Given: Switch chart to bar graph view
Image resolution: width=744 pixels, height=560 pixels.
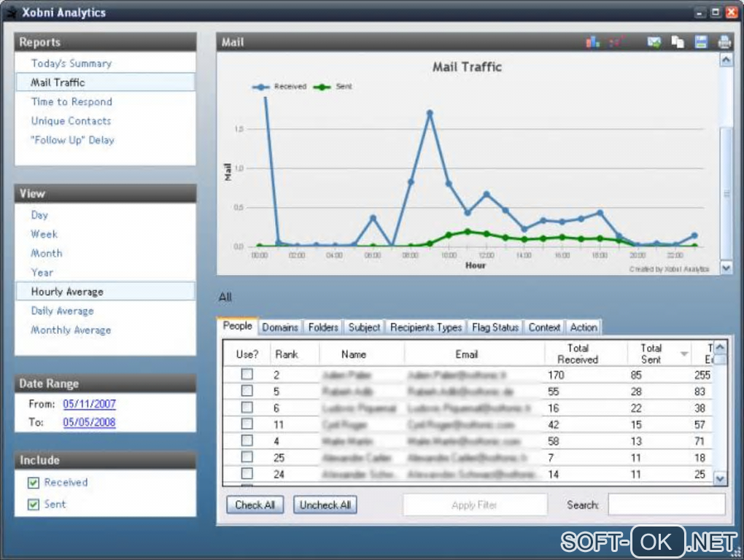Looking at the screenshot, I should pos(592,42).
